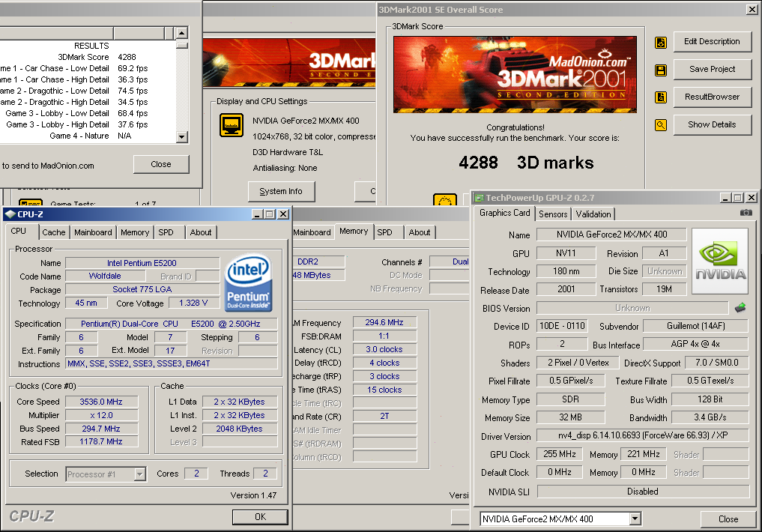This screenshot has width=762, height=532.
Task: Click the Core Voltage value 1.328 V
Action: tap(193, 303)
